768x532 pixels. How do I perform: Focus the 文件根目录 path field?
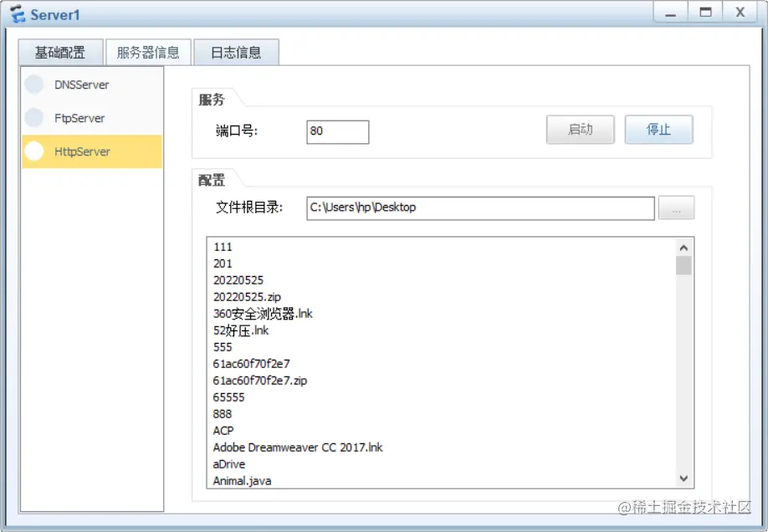pyautogui.click(x=480, y=208)
